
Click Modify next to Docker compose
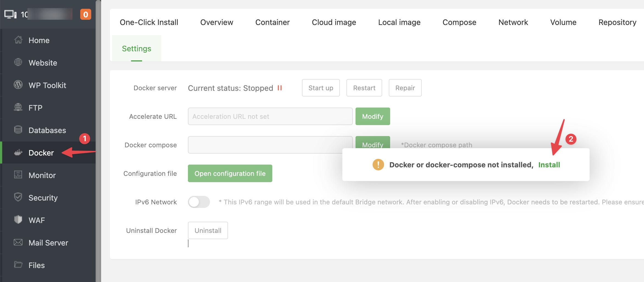point(373,142)
